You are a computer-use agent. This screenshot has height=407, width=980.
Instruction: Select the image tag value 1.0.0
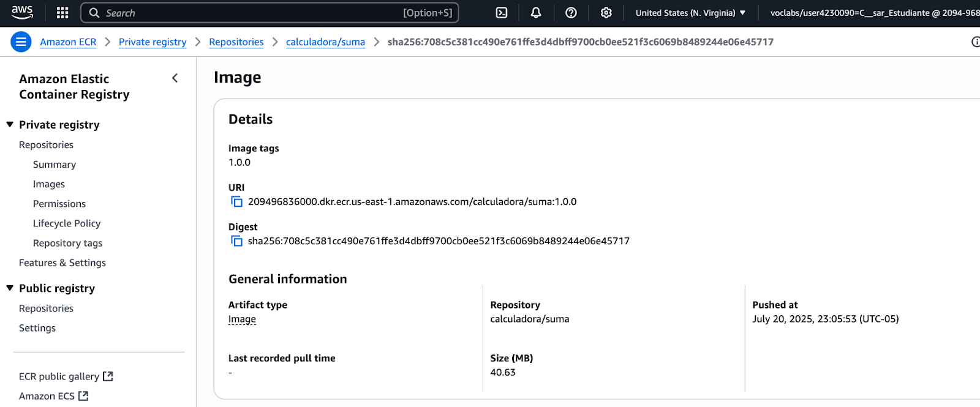pos(239,162)
